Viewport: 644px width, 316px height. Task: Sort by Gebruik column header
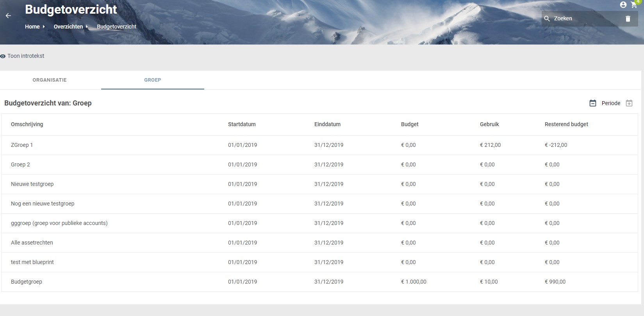489,124
